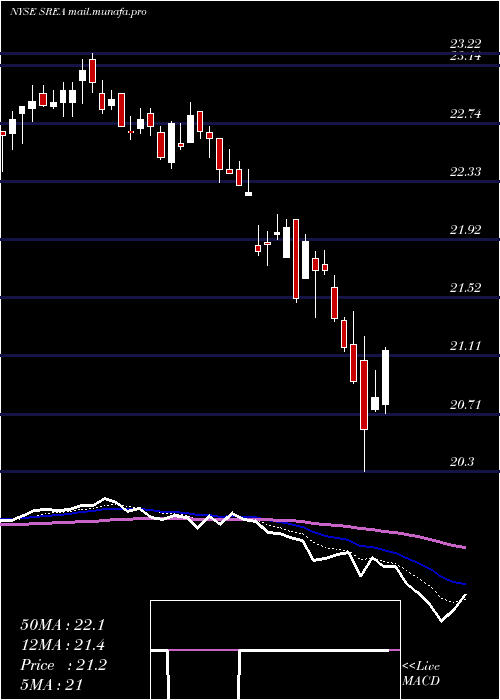
Task: Click the 21.52 price level label
Action: point(466,288)
